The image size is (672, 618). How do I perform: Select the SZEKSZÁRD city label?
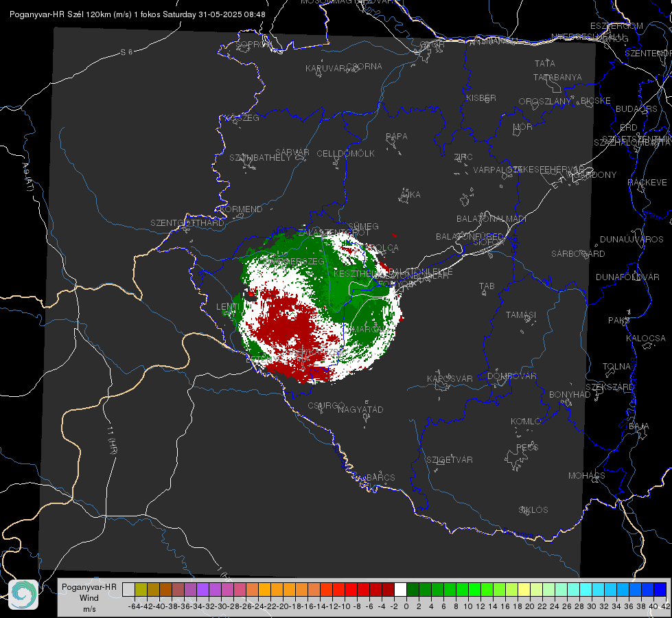pos(610,387)
